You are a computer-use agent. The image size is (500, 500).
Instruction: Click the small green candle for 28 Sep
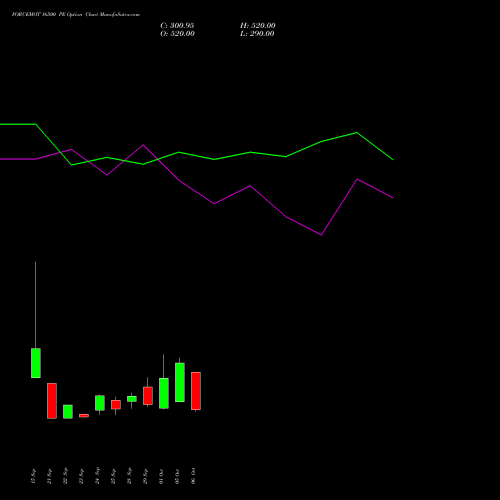(x=132, y=399)
